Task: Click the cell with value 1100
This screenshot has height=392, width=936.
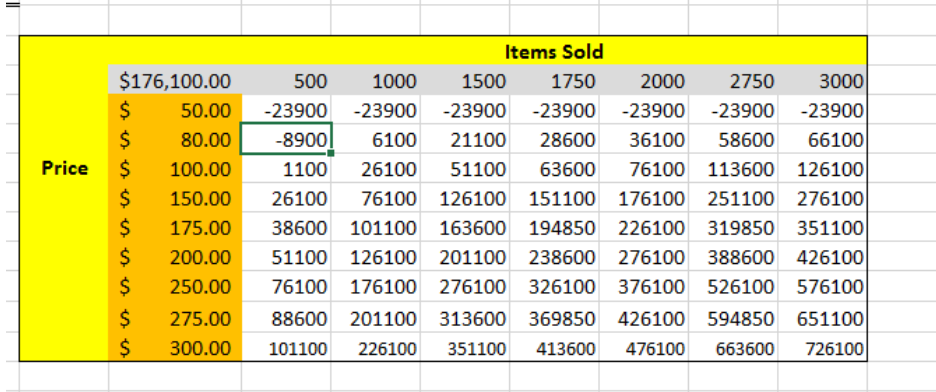Action: [286, 169]
